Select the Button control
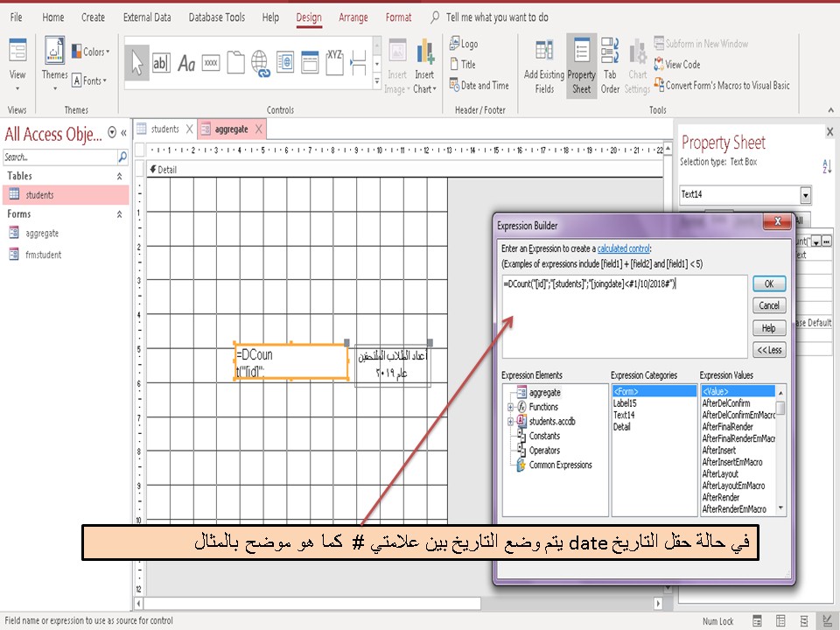 point(211,63)
